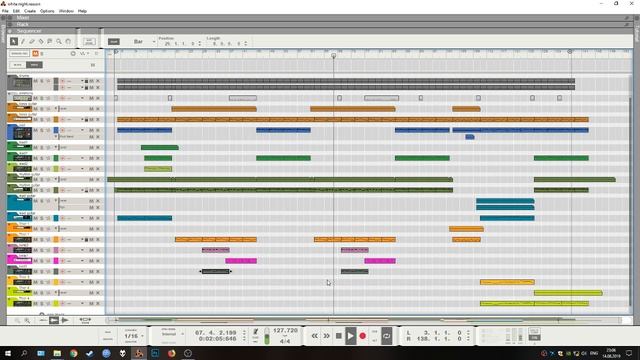
Task: Click the orange global Mute indicator
Action: (36, 53)
